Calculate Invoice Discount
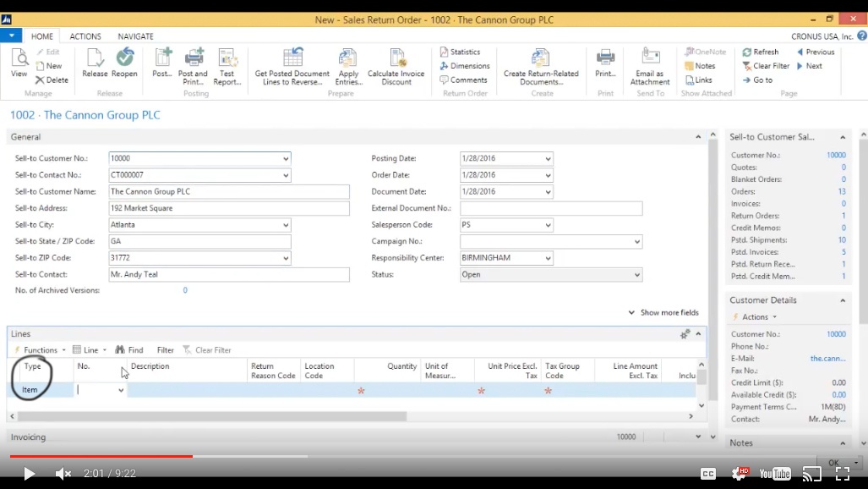 [396, 67]
